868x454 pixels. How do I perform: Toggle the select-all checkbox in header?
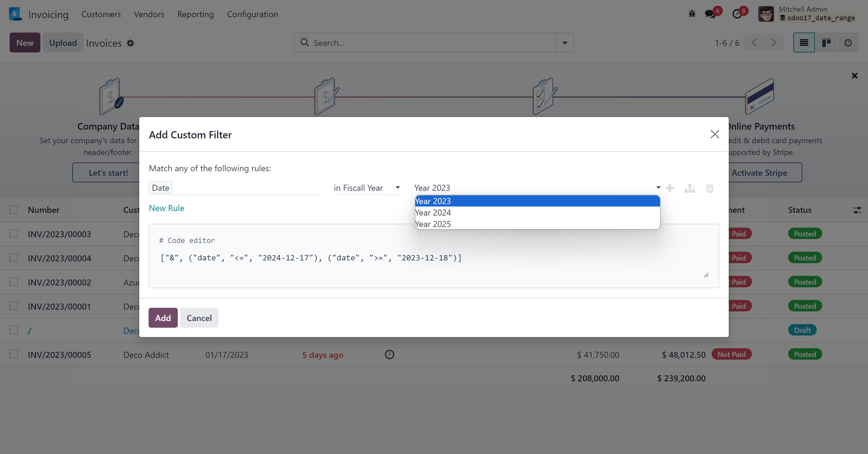click(14, 210)
